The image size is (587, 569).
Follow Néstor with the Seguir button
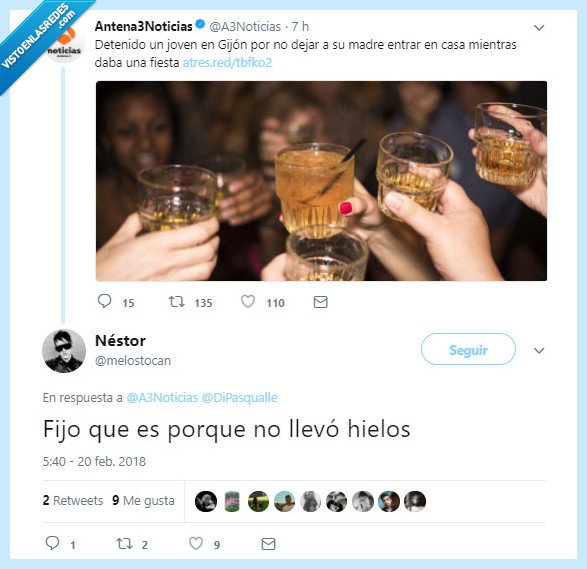[468, 349]
